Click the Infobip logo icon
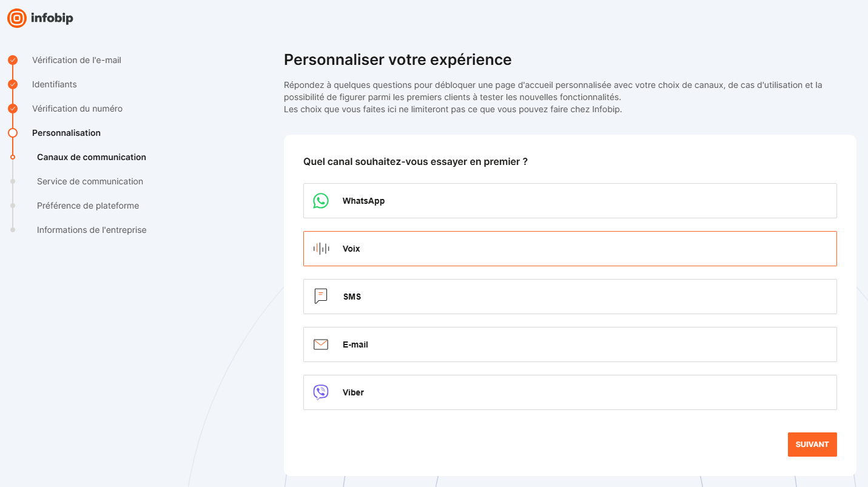This screenshot has height=487, width=868. pyautogui.click(x=17, y=18)
